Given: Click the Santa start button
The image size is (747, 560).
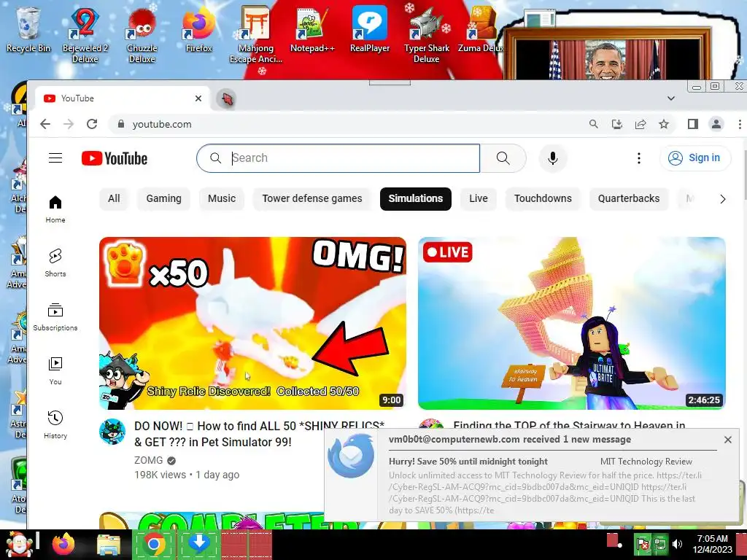Looking at the screenshot, I should 18,545.
